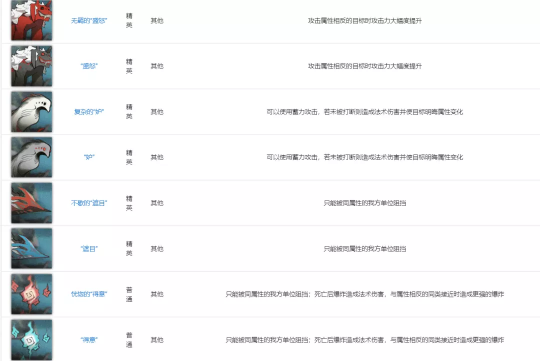Click 其他 type in the cyan flame spirit row
The height and width of the screenshot is (361, 540).
157,340
